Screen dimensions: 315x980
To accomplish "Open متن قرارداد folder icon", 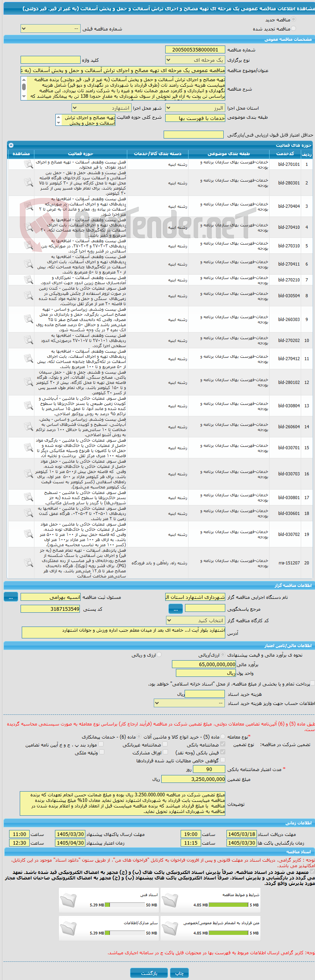I will click(x=170, y=928).
